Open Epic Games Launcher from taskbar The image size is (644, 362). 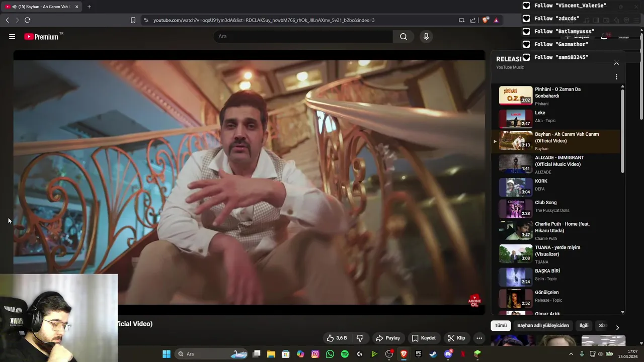(418, 354)
